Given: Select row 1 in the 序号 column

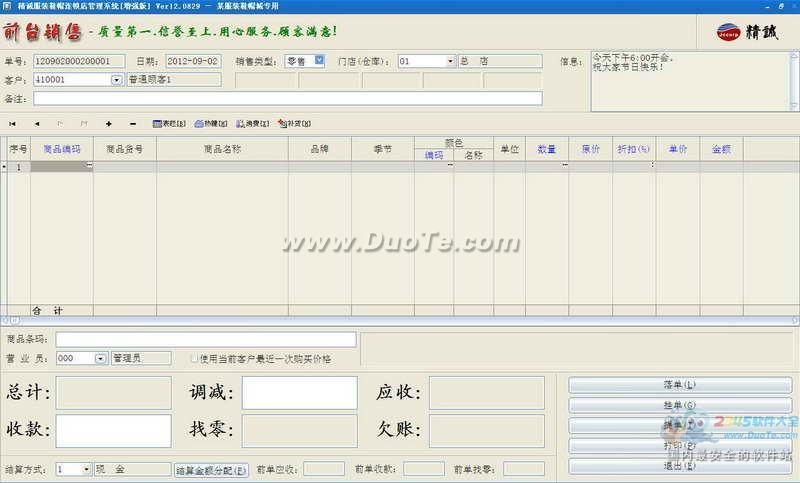Looking at the screenshot, I should coord(19,167).
